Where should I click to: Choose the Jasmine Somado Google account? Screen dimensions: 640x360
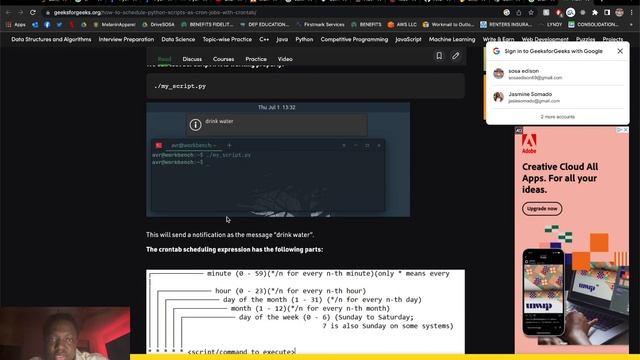(558, 97)
